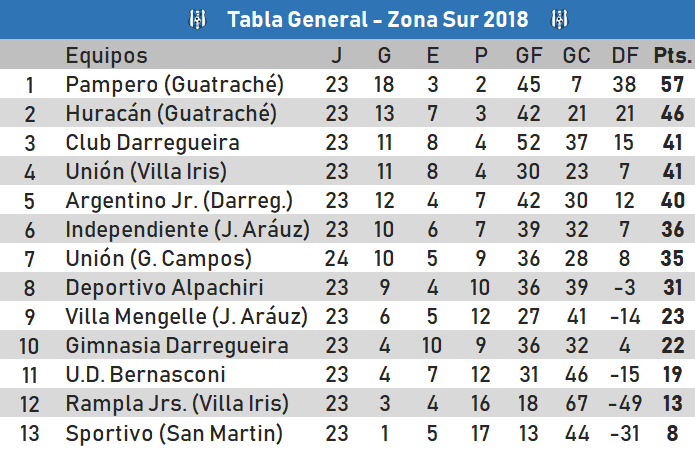Click the DF column header
Screen dimensions: 695x451
625,55
